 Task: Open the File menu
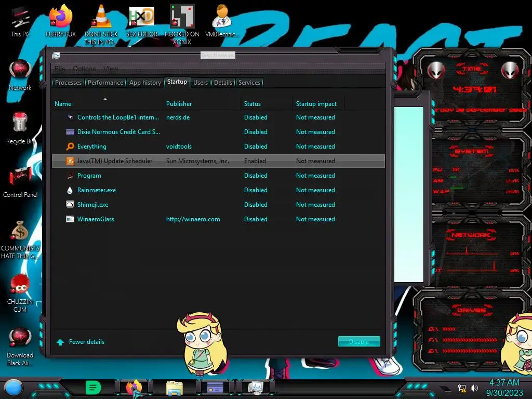(x=60, y=69)
